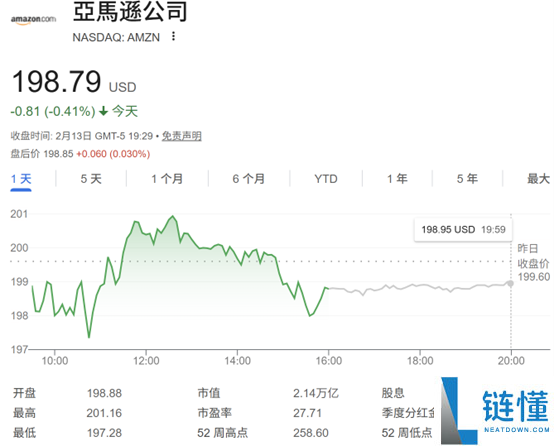Viewport: 554px width, 446px height.
Task: Switch to the 5 天 tab
Action: point(91,179)
